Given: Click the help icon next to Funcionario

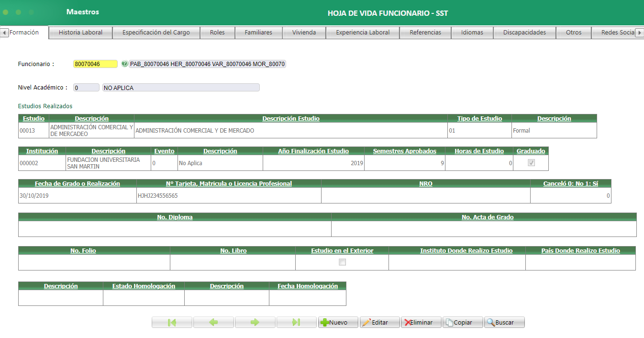Looking at the screenshot, I should coord(124,64).
